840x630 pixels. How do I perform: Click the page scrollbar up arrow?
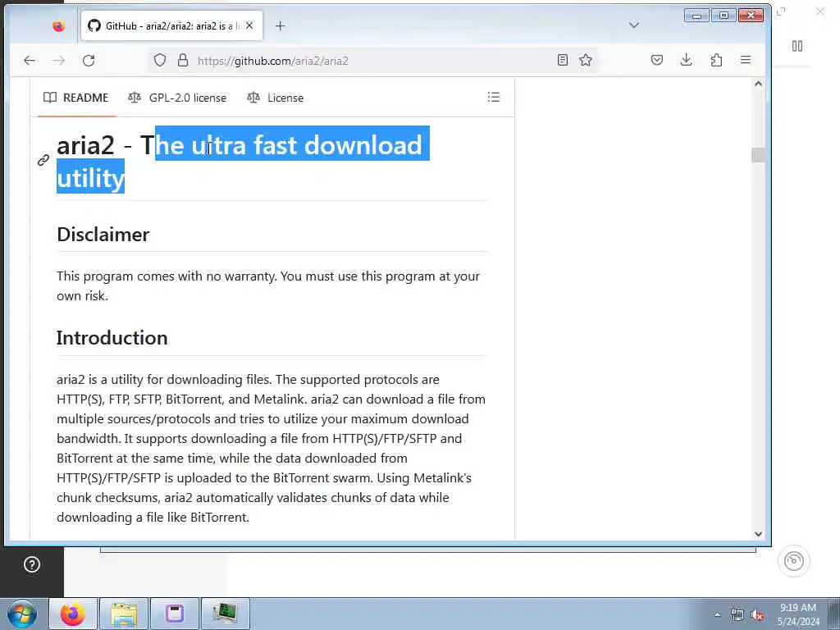758,84
